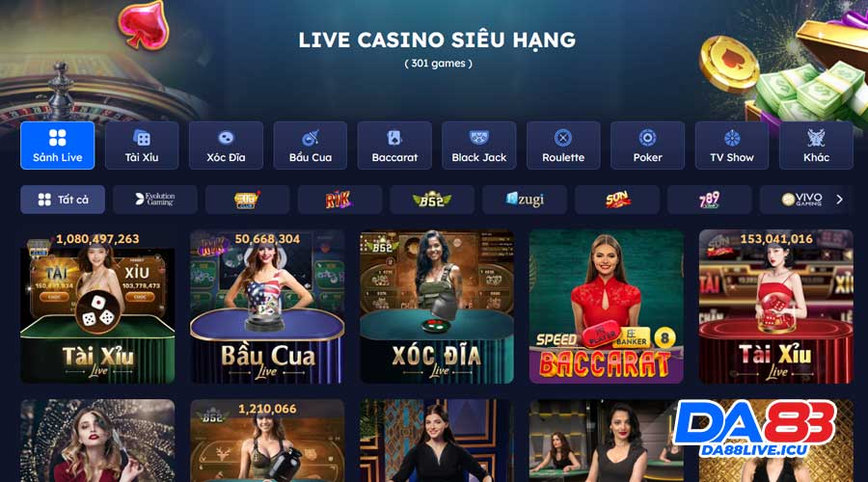This screenshot has height=482, width=868.
Task: Select the Black Jack category
Action: 478,146
